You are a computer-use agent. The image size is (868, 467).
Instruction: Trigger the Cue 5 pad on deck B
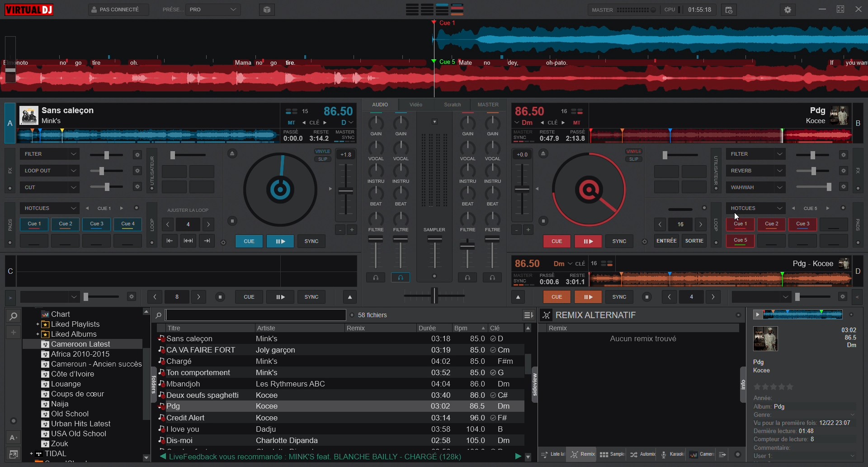pos(741,241)
